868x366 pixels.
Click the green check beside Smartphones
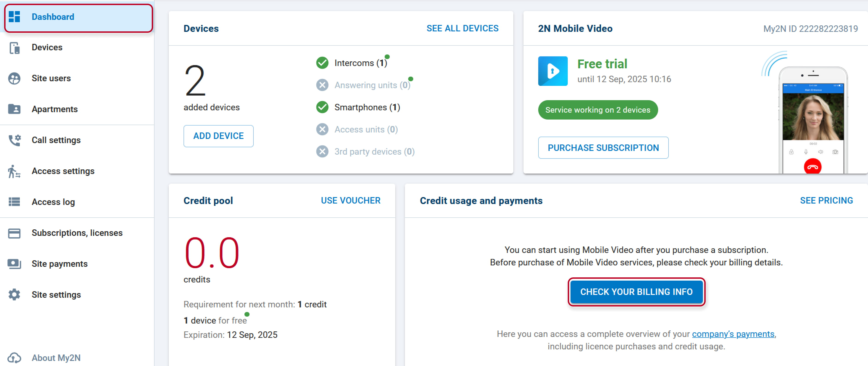pyautogui.click(x=322, y=107)
